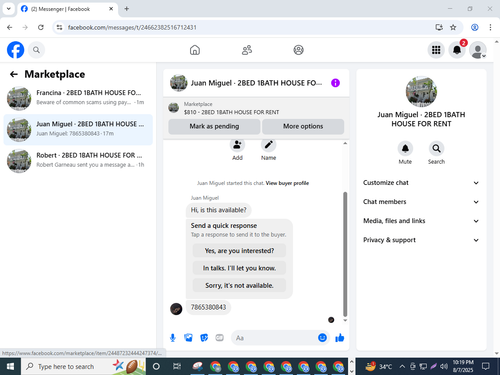The width and height of the screenshot is (500, 375).
Task: Open Chrome three-dot menu
Action: coord(490,27)
